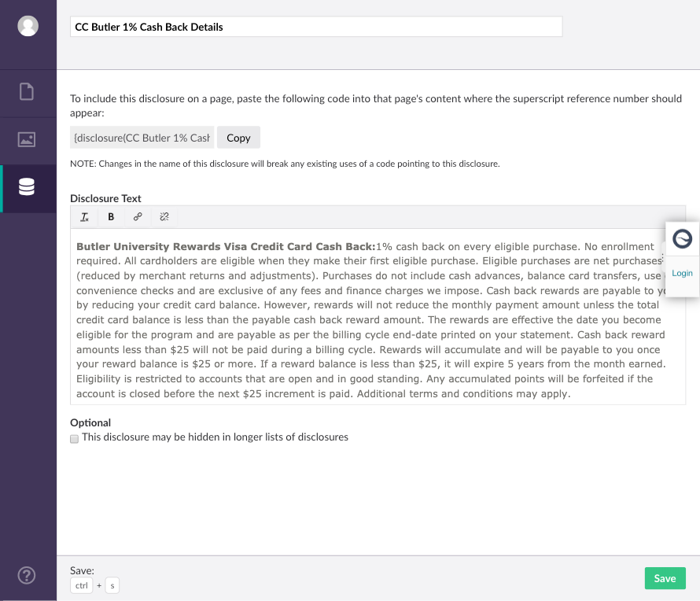The image size is (700, 601).
Task: Click the "s" key hint near Save
Action: (112, 585)
